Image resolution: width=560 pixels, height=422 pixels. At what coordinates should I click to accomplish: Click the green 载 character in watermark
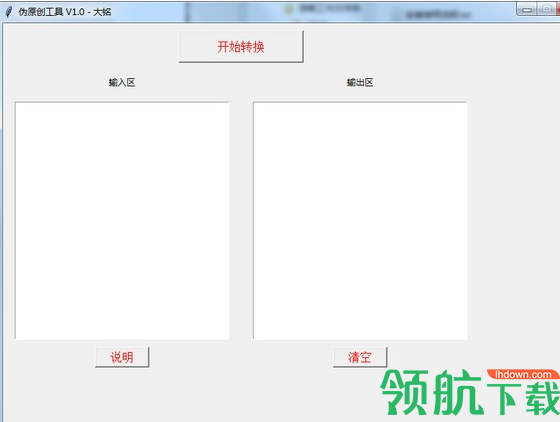542,397
